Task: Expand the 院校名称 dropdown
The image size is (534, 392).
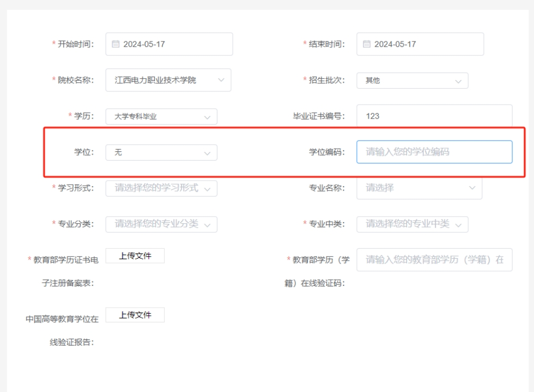Action: (x=168, y=80)
